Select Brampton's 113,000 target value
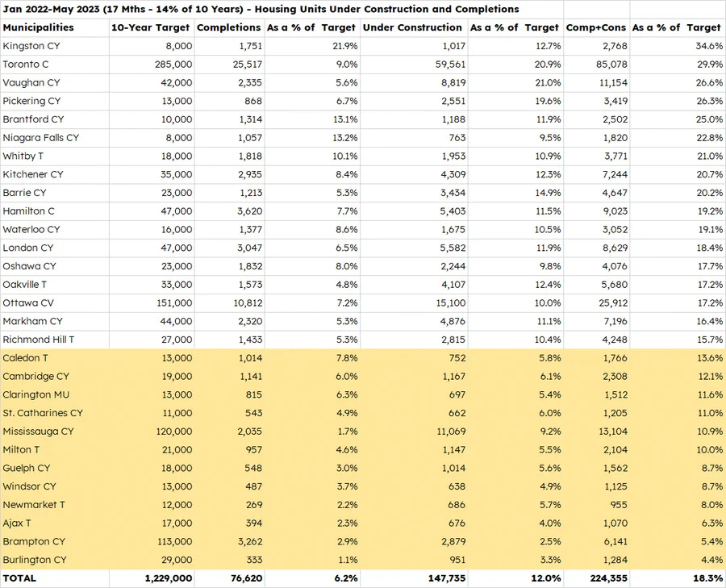Image resolution: width=726 pixels, height=588 pixels. [174, 541]
